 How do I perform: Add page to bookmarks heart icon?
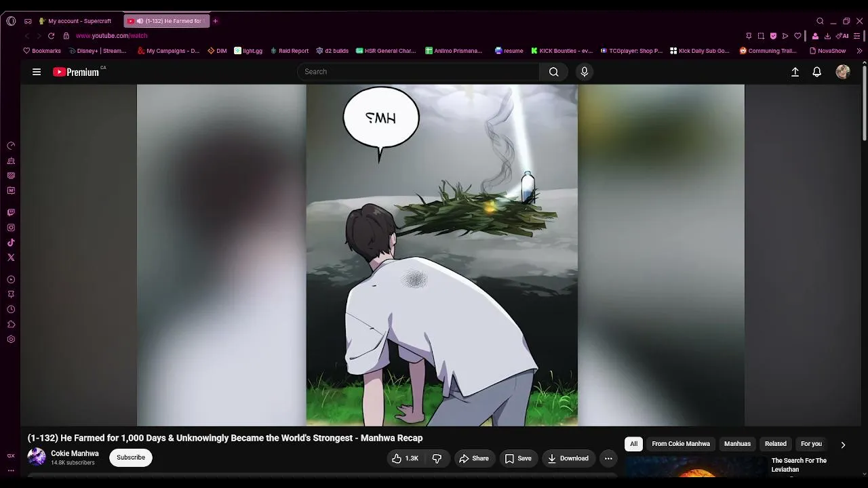(797, 36)
